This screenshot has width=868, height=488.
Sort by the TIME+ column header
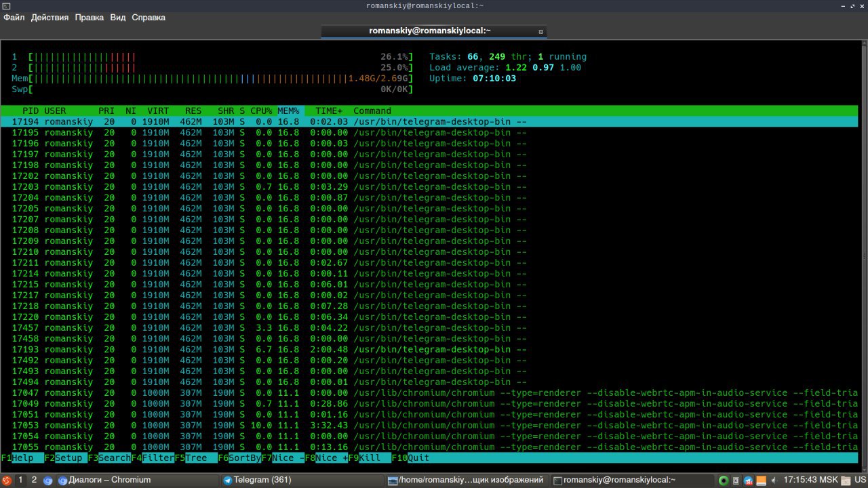[329, 111]
